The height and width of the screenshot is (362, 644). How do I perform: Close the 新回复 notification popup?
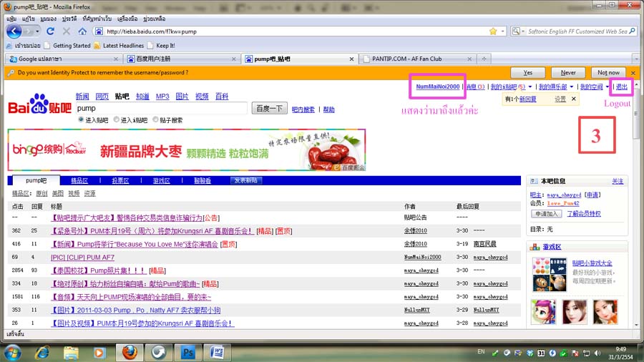point(574,99)
